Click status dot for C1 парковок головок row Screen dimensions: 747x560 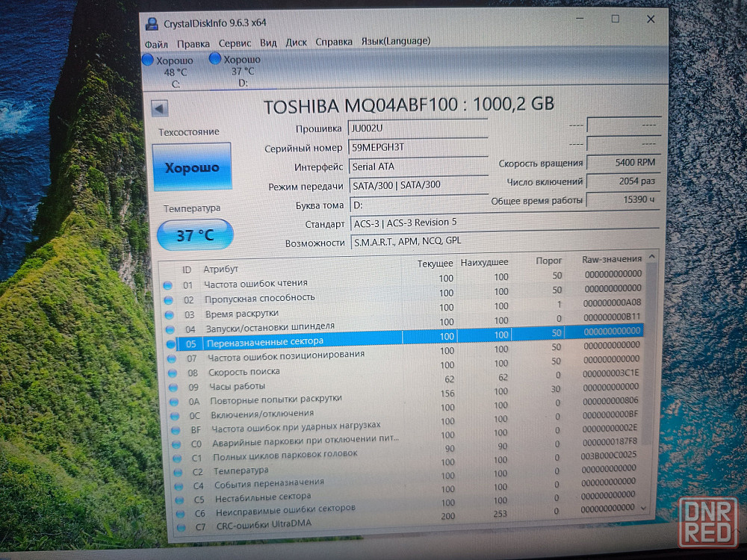(177, 458)
